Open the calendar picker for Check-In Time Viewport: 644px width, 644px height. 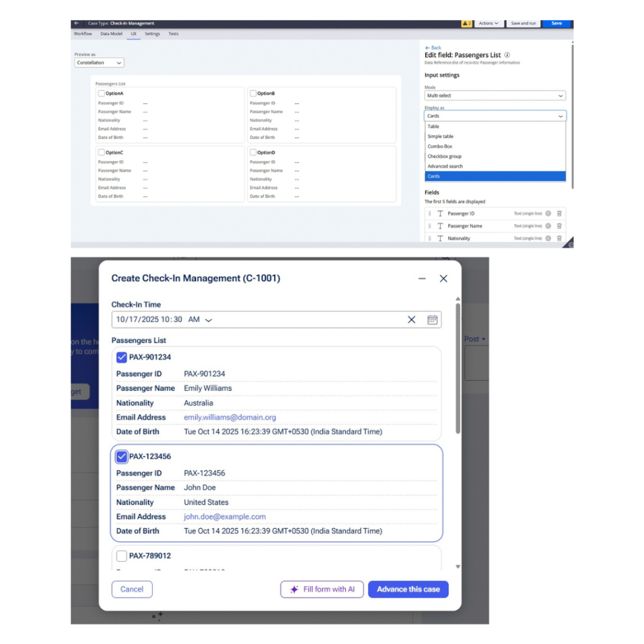point(432,319)
